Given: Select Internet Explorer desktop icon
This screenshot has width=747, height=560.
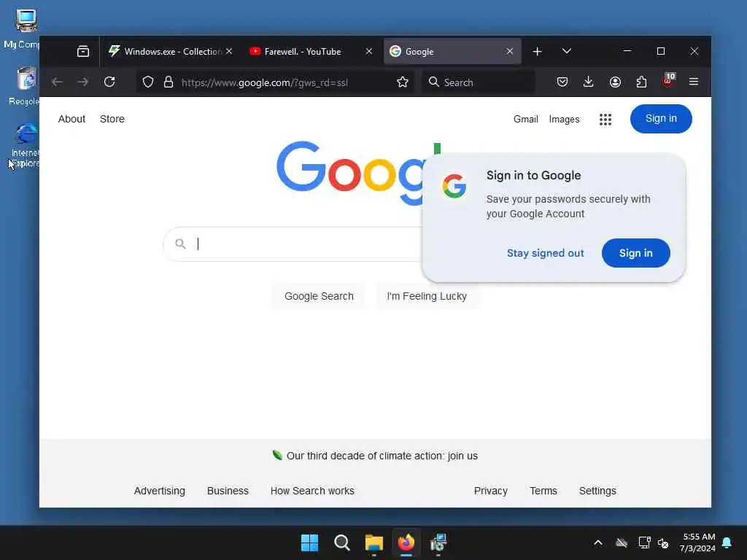Looking at the screenshot, I should tap(25, 145).
